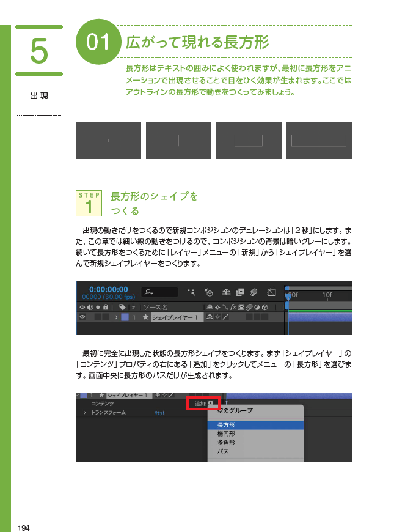Image resolution: width=394 pixels, height=532 pixels.
Task: Select the シェイプレイヤー 1 layer name
Action: [177, 317]
